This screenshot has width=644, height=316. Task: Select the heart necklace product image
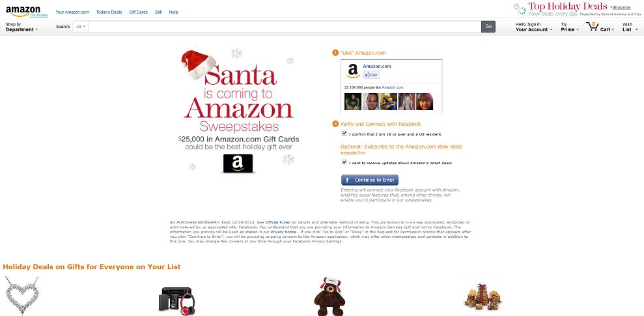click(23, 295)
